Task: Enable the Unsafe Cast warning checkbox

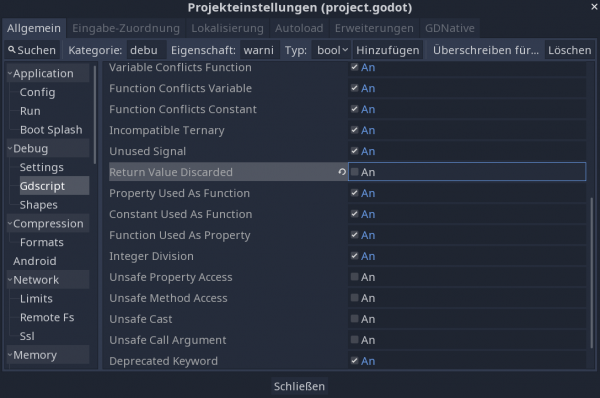Action: pos(355,319)
